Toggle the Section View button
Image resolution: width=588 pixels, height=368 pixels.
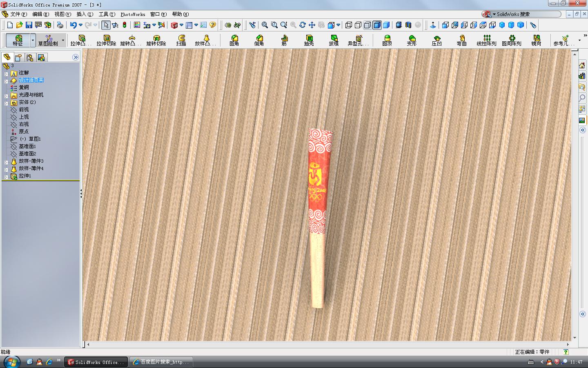pos(408,25)
